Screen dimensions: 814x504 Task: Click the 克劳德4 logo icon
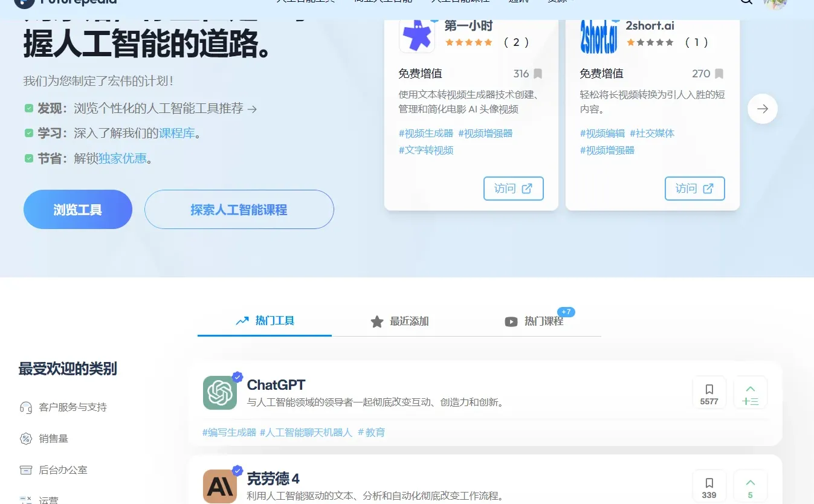pyautogui.click(x=220, y=486)
